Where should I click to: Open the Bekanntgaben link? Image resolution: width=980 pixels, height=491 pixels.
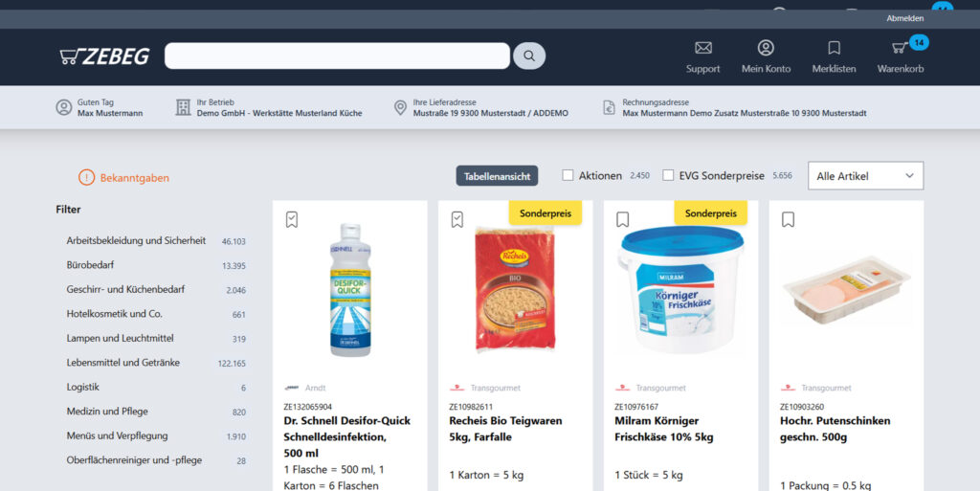[x=123, y=177]
